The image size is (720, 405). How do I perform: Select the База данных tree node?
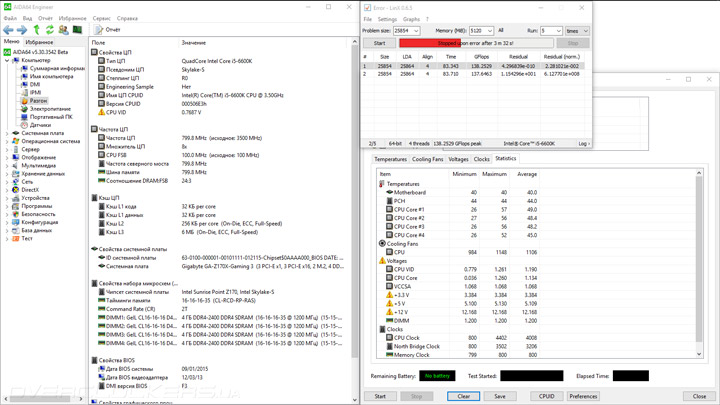pyautogui.click(x=36, y=231)
